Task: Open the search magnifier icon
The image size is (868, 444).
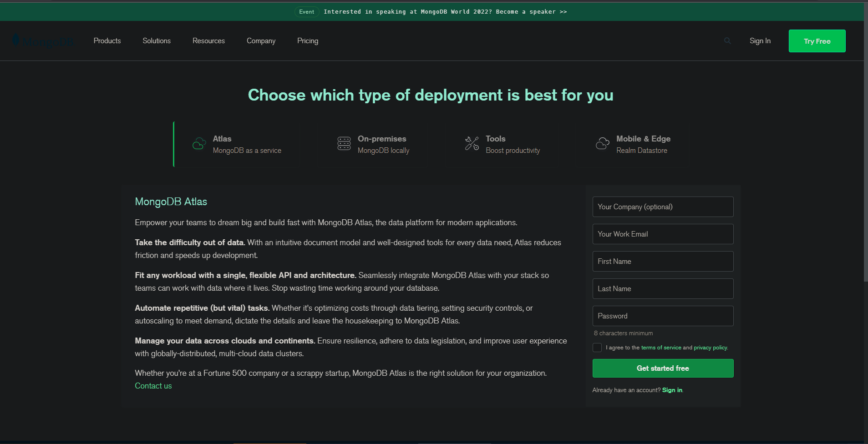Action: coord(727,41)
